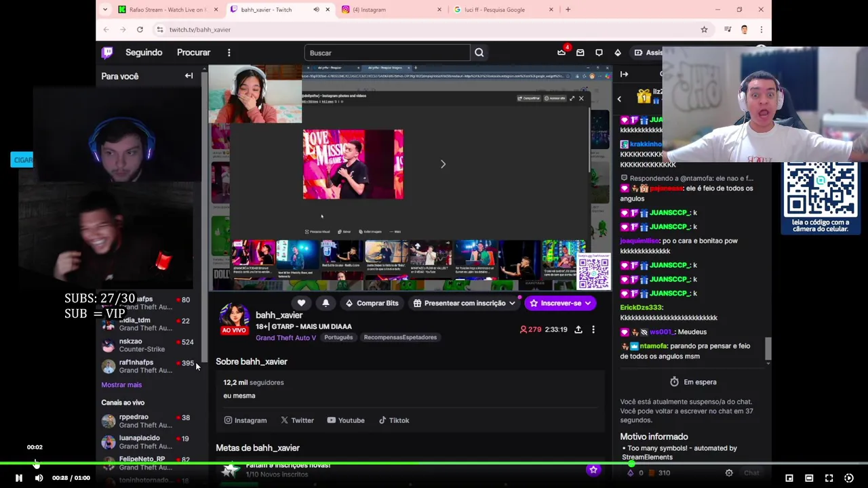Click Mostrar mais in the sidebar
This screenshot has height=488, width=868.
click(x=121, y=385)
